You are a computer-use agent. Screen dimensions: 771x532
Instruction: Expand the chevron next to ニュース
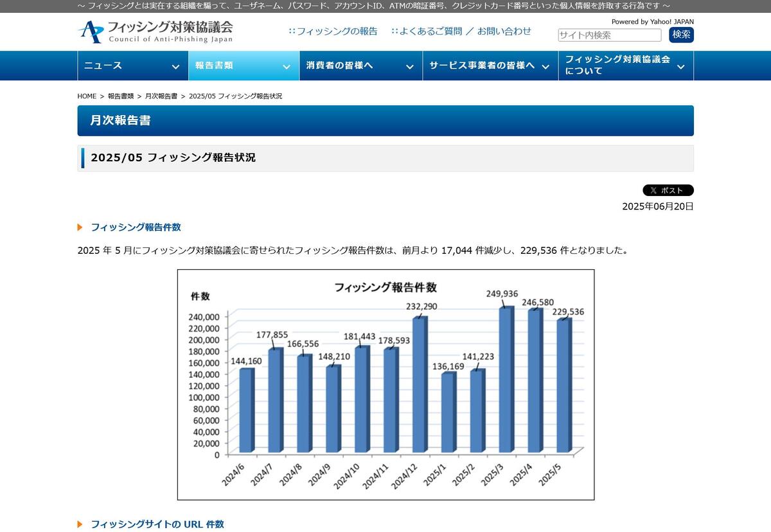tap(175, 66)
